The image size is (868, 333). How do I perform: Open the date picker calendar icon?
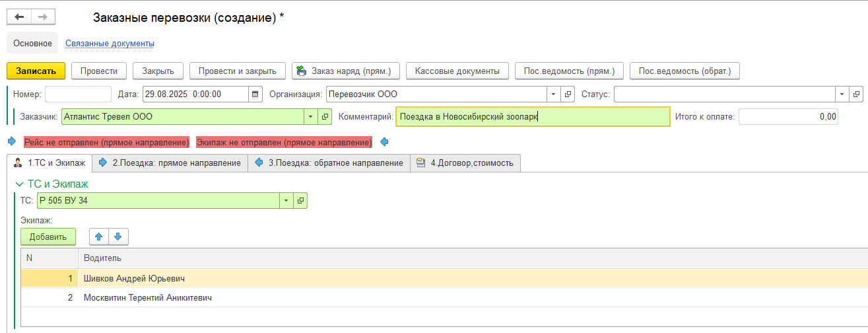(255, 94)
